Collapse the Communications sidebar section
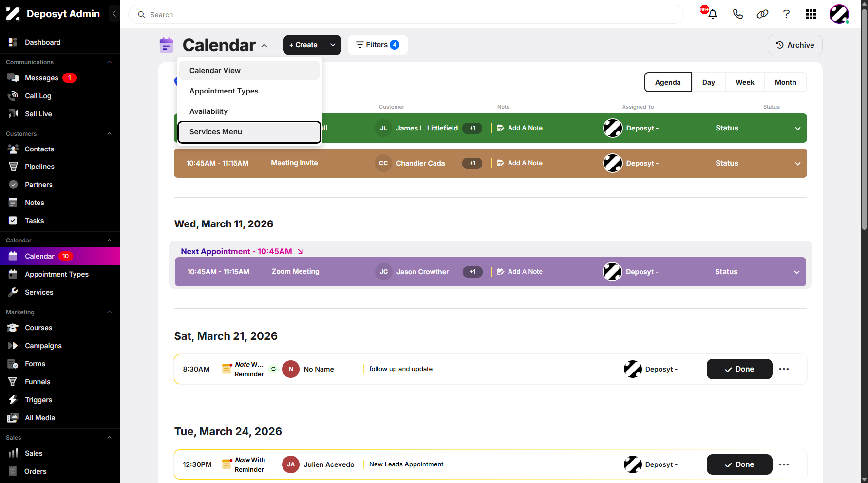The height and width of the screenshot is (483, 868). (109, 62)
